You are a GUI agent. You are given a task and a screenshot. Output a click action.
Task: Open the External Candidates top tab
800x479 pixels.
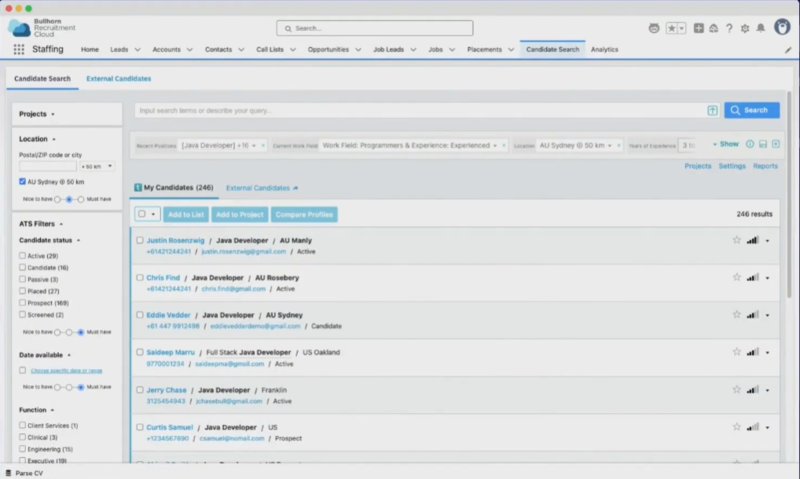(118, 78)
